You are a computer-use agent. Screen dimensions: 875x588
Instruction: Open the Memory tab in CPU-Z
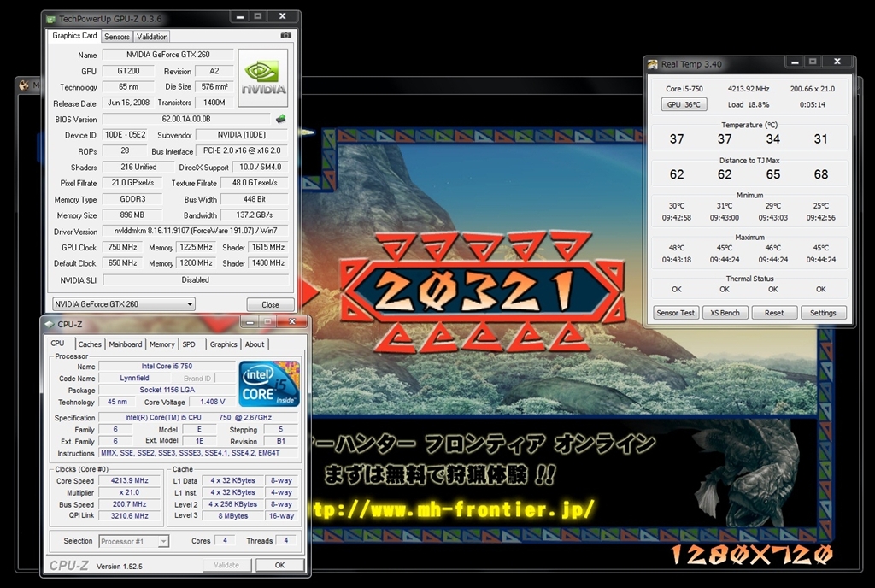[161, 344]
